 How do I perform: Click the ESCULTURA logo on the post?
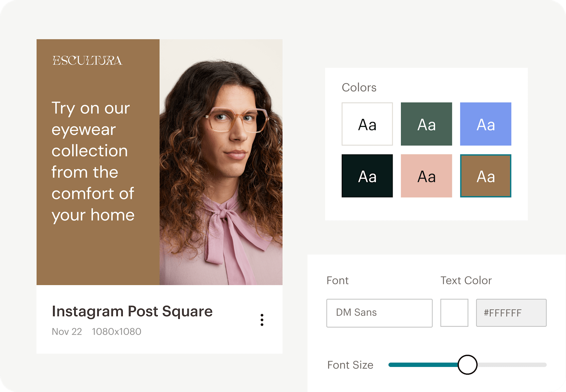[87, 61]
